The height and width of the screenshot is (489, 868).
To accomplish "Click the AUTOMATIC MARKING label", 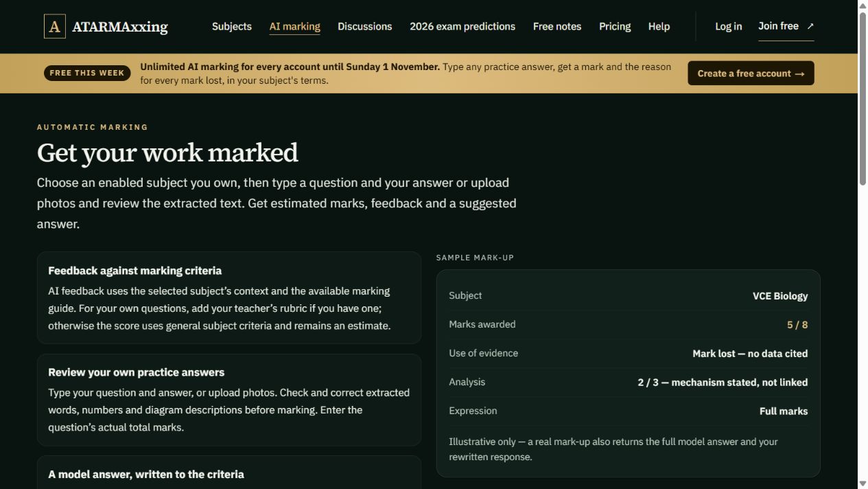I will pyautogui.click(x=93, y=127).
